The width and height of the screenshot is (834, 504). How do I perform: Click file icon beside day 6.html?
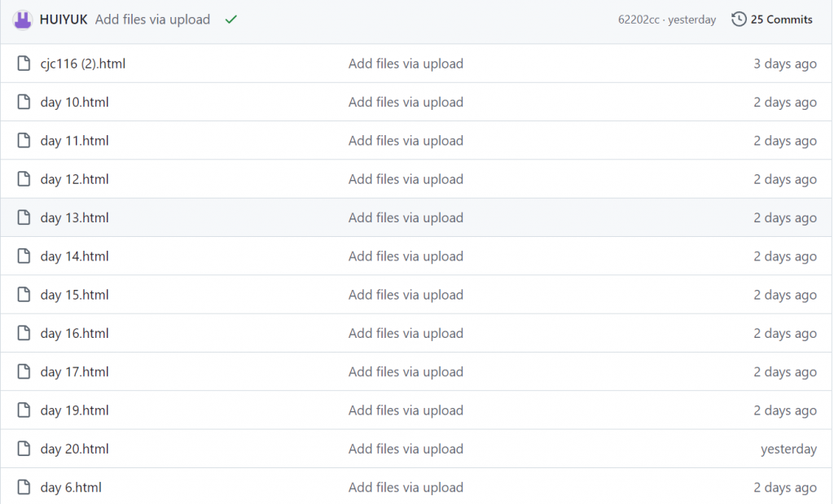24,487
